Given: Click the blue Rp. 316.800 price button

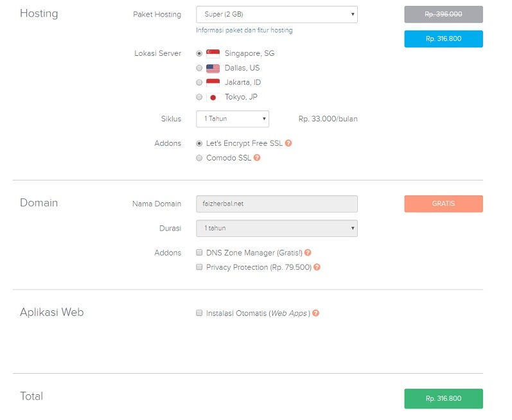Looking at the screenshot, I should [x=443, y=39].
